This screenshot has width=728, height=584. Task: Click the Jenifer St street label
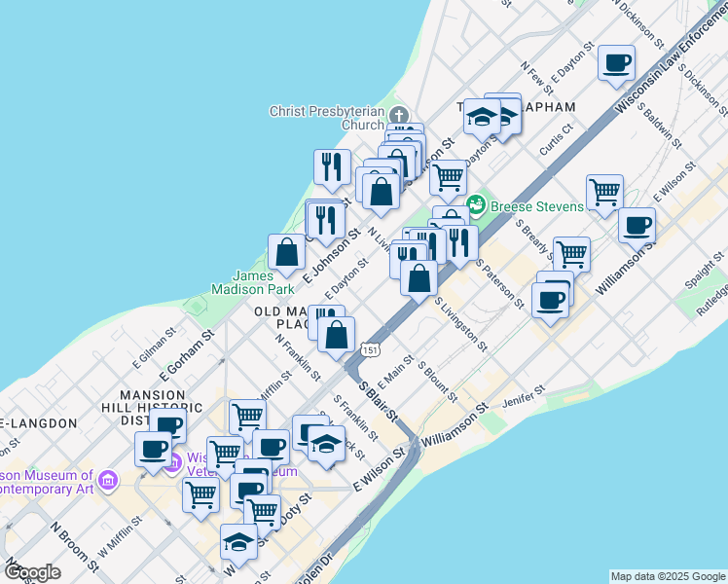tap(524, 397)
